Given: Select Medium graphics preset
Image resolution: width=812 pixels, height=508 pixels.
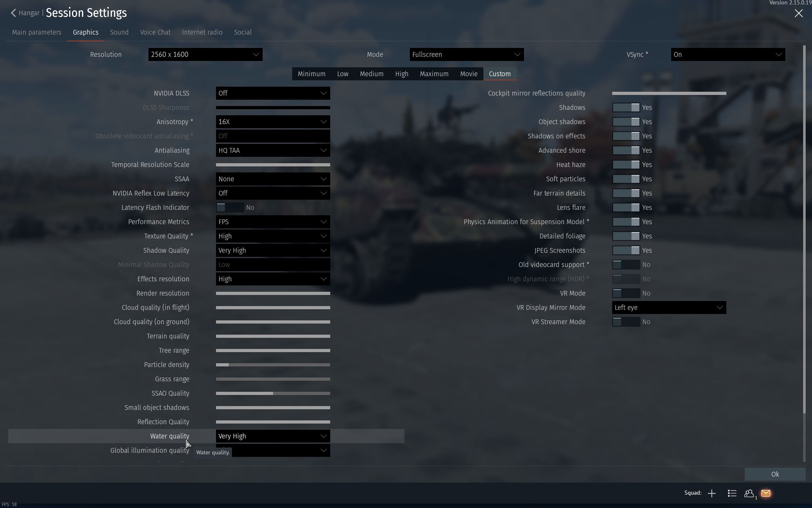Looking at the screenshot, I should pyautogui.click(x=371, y=74).
